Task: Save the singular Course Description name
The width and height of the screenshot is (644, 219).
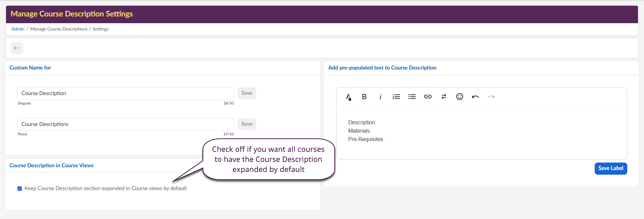Action: click(x=247, y=93)
